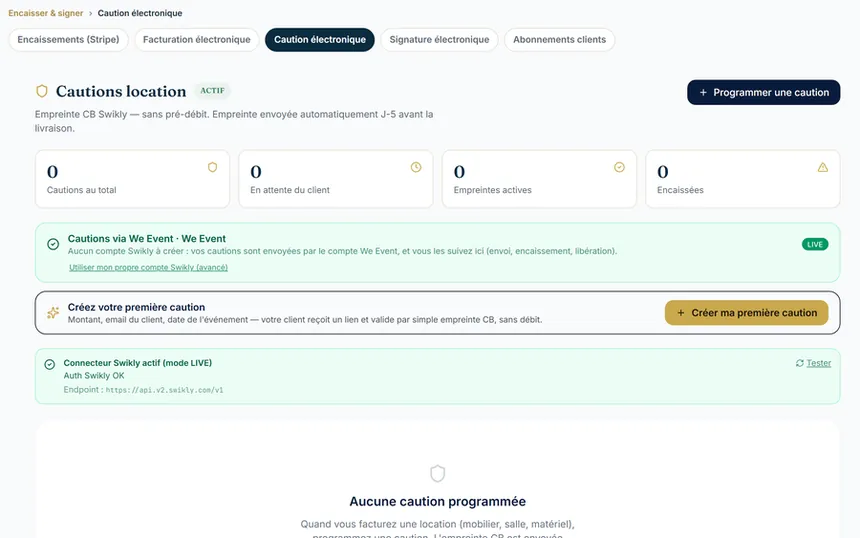Click the Tester link
This screenshot has width=860, height=538.
tap(818, 363)
